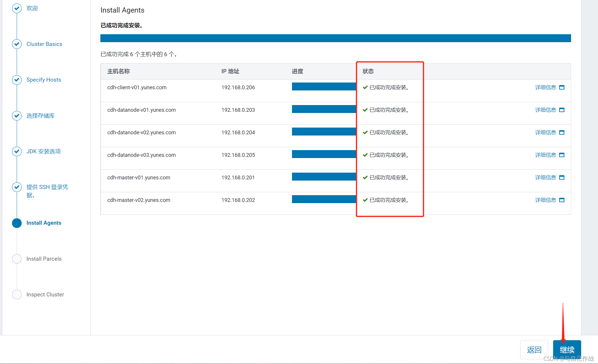The height and width of the screenshot is (364, 598).
Task: Open details window icon for cdh-client-v01 row
Action: [x=561, y=87]
